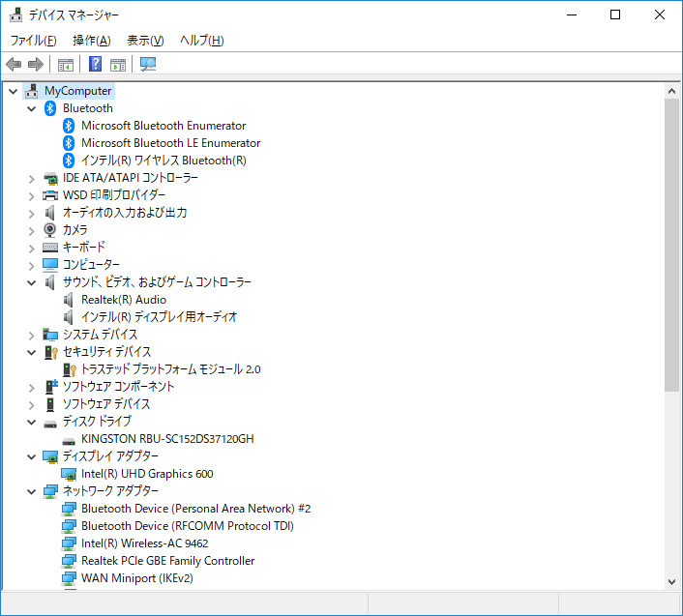683x616 pixels.
Task: Click the scan for hardware changes monitor icon
Action: pos(148,65)
